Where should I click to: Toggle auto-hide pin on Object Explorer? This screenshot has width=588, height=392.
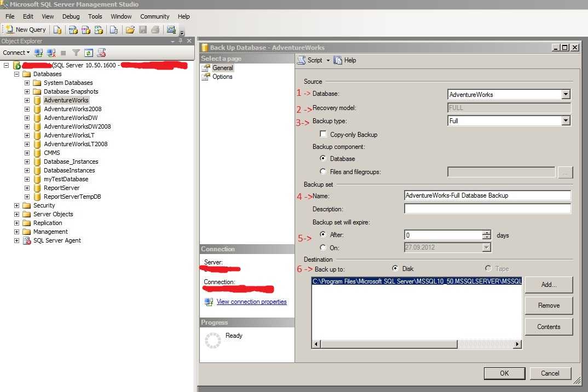180,41
